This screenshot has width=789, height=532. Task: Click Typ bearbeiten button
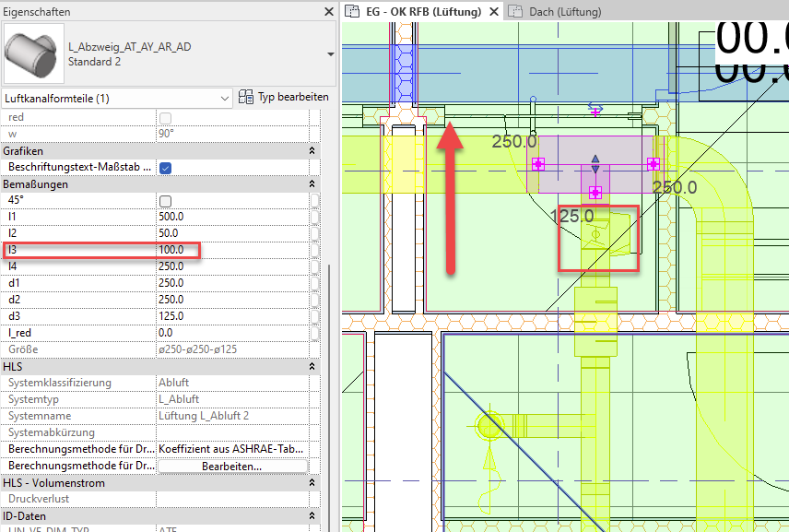coord(283,97)
